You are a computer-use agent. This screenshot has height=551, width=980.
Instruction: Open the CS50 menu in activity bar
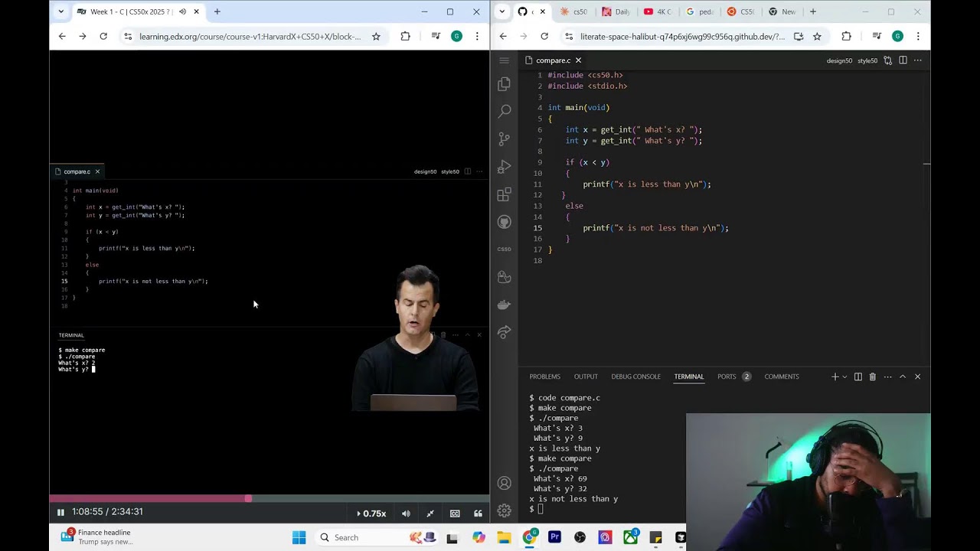click(x=504, y=249)
